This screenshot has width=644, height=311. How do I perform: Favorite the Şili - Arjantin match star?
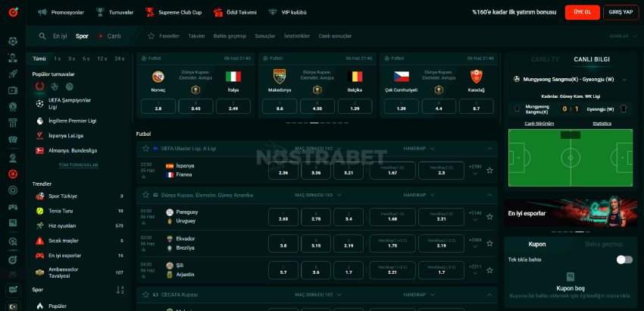[489, 270]
